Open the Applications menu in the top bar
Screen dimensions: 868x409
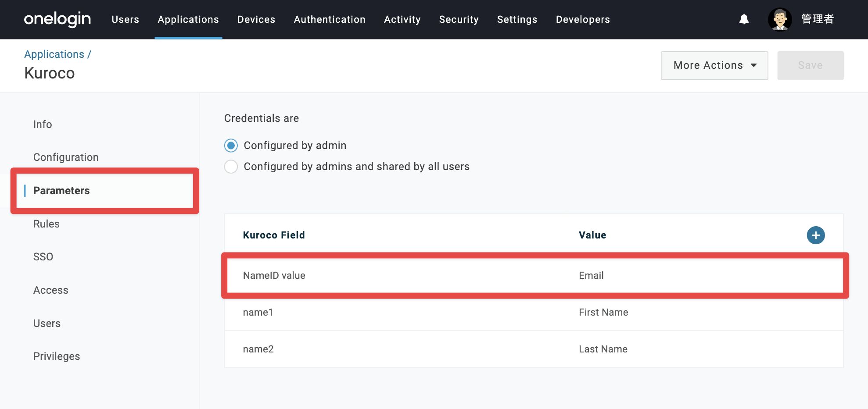[x=188, y=19]
